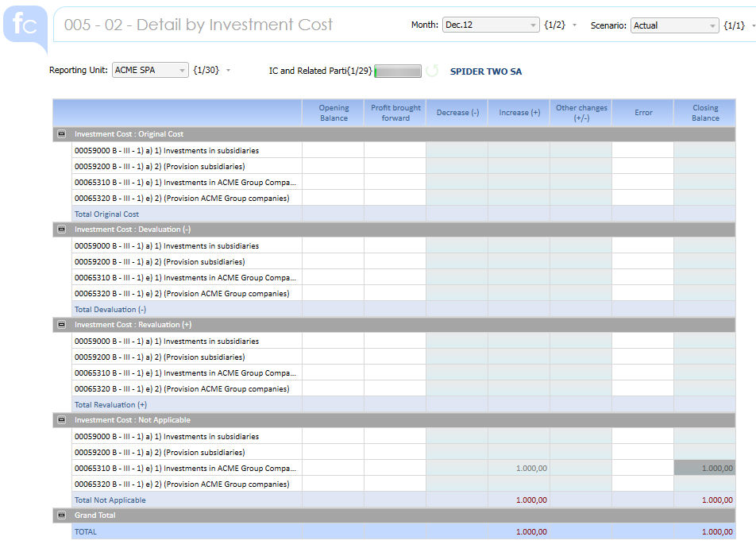Click the Error column header
This screenshot has height=552, width=756.
pos(643,113)
